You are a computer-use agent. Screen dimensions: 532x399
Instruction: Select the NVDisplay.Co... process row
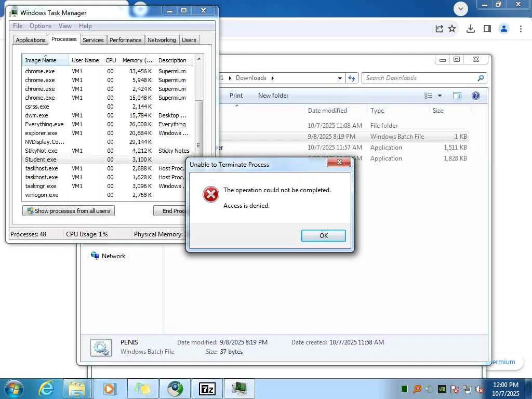click(108, 142)
